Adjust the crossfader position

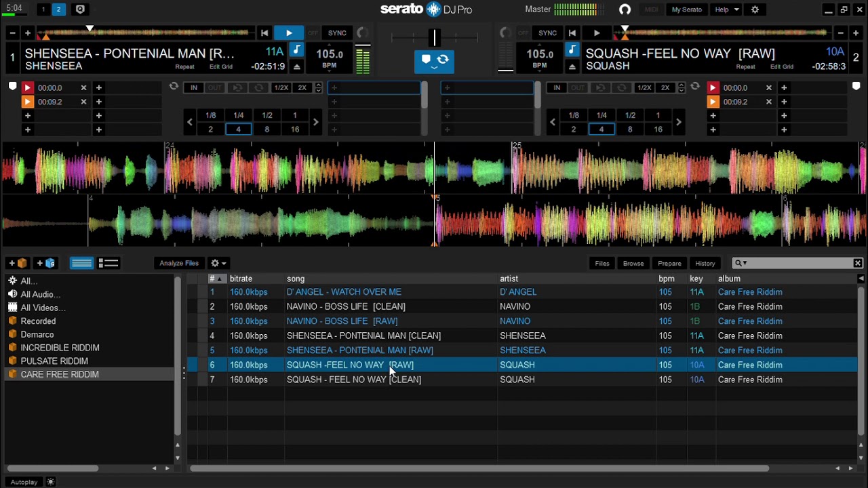click(435, 37)
